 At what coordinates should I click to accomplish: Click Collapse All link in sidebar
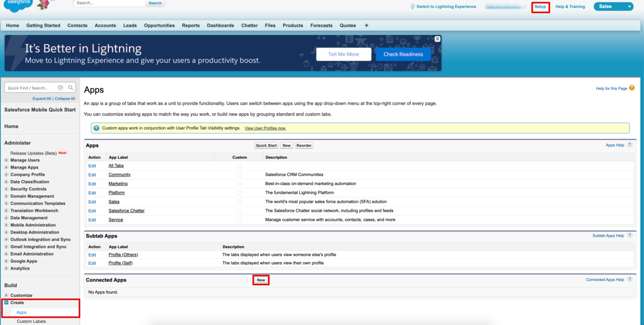[x=65, y=99]
